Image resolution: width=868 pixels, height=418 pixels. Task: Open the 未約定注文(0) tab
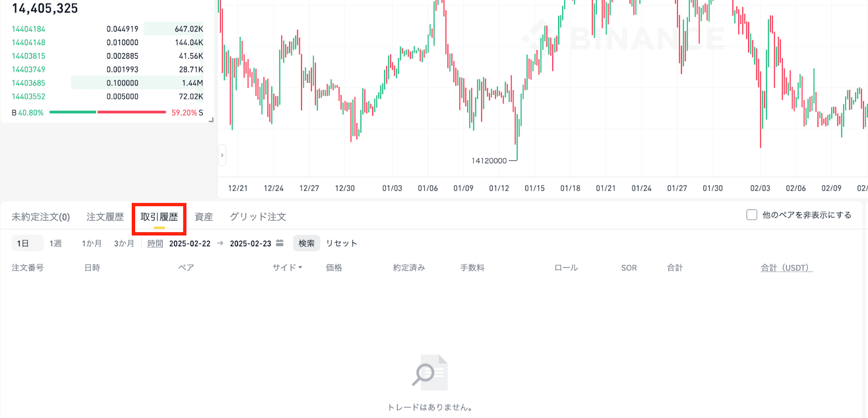pyautogui.click(x=41, y=217)
